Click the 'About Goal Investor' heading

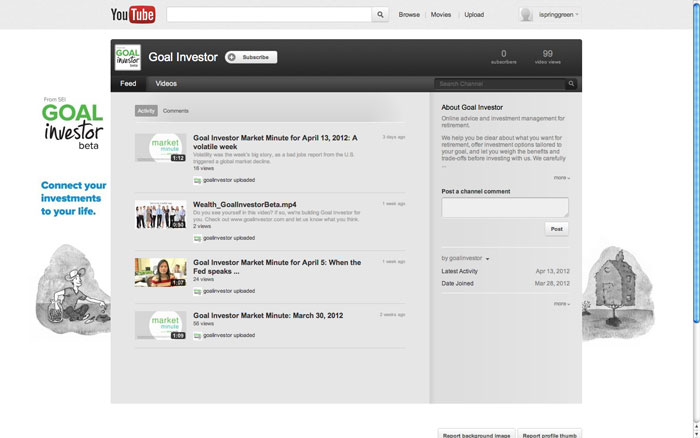(472, 107)
